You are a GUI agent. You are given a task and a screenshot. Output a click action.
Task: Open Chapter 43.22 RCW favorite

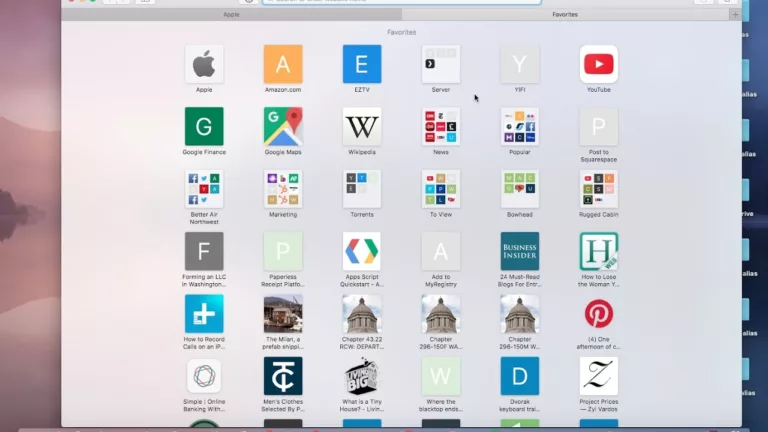362,313
